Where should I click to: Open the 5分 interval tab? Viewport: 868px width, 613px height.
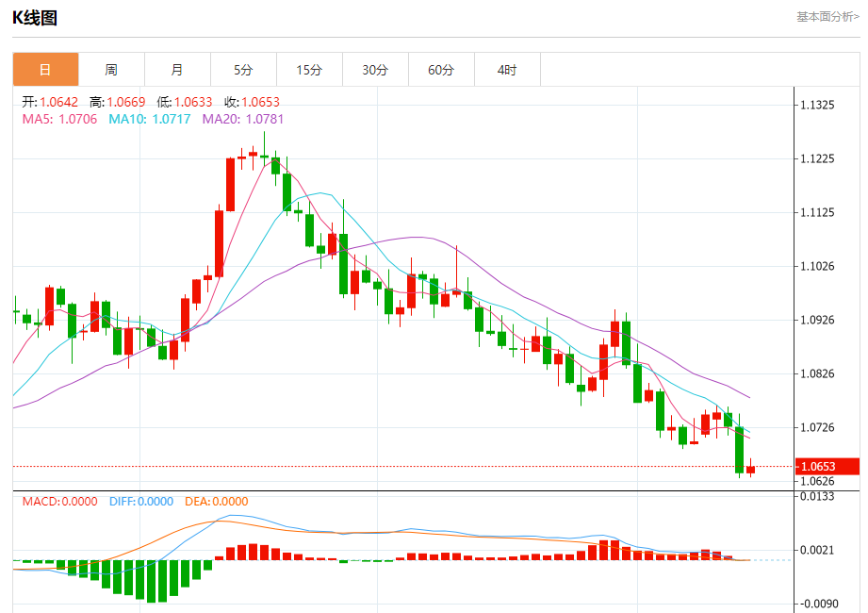click(243, 70)
